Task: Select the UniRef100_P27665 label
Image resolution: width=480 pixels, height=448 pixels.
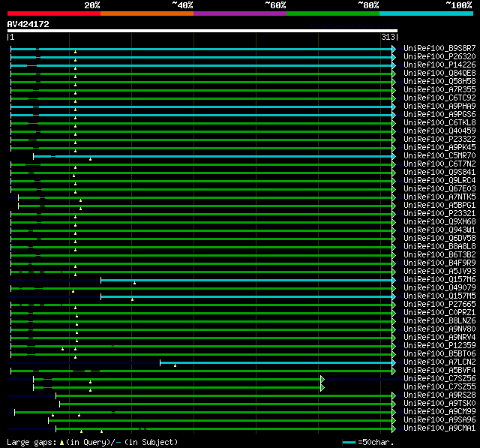Action: click(x=439, y=305)
